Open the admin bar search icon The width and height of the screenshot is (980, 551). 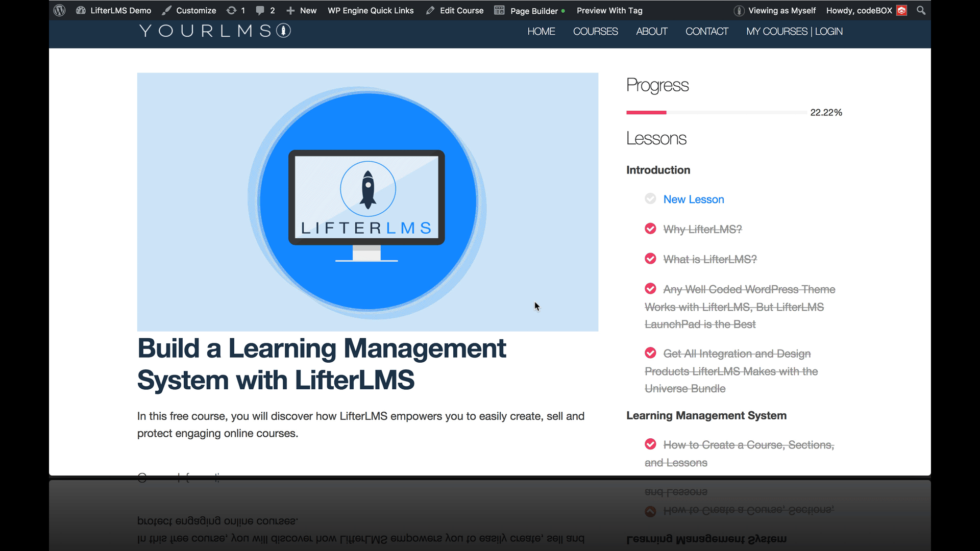point(921,10)
